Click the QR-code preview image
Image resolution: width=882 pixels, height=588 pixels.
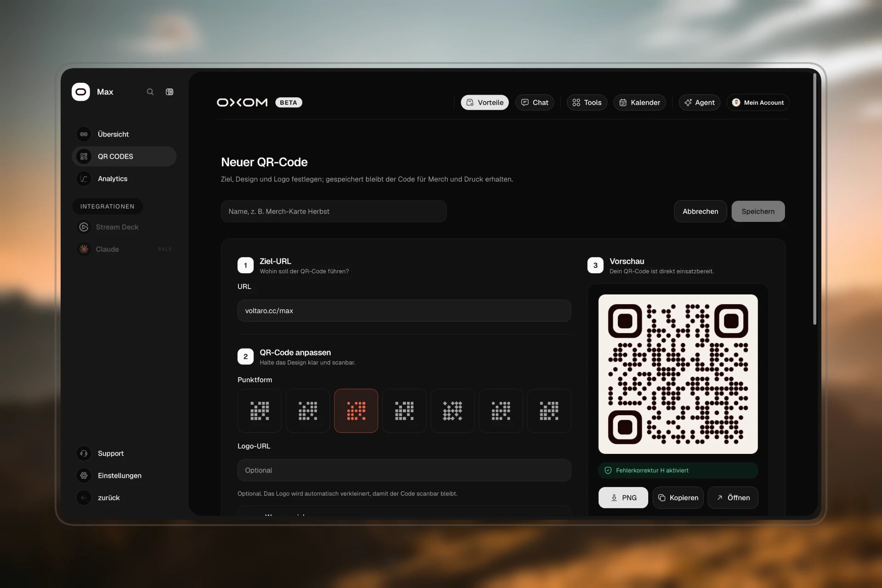pos(678,374)
